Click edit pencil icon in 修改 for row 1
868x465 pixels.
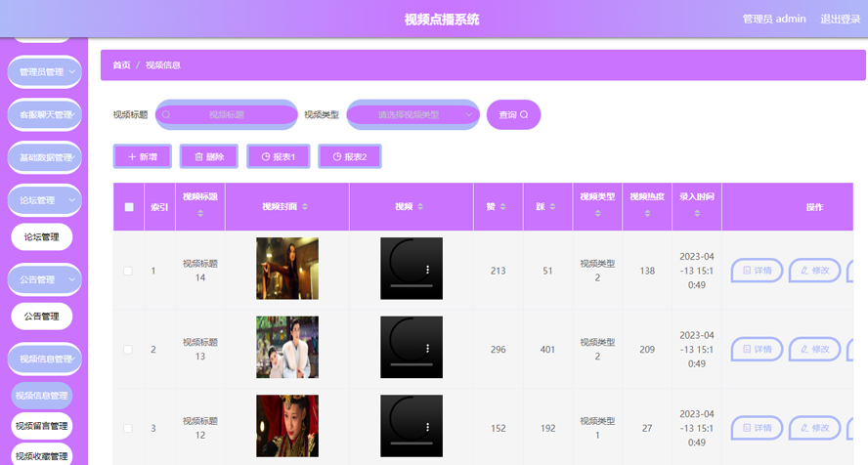[x=804, y=271]
